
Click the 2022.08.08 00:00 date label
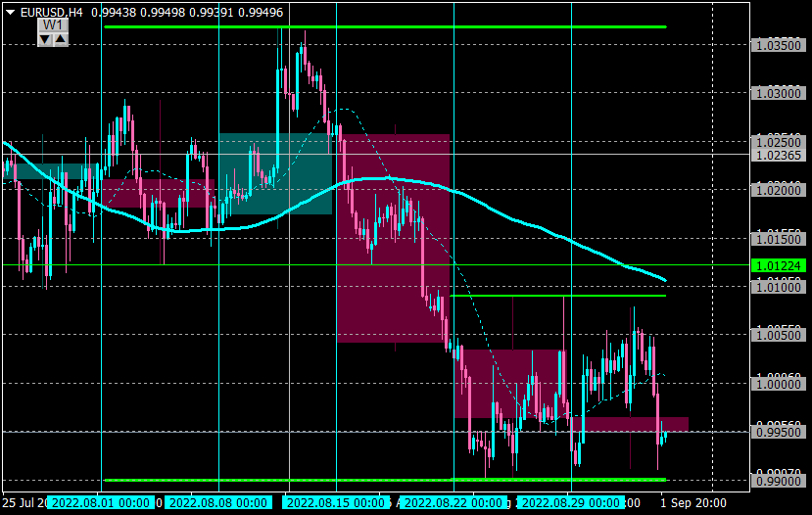tap(218, 502)
